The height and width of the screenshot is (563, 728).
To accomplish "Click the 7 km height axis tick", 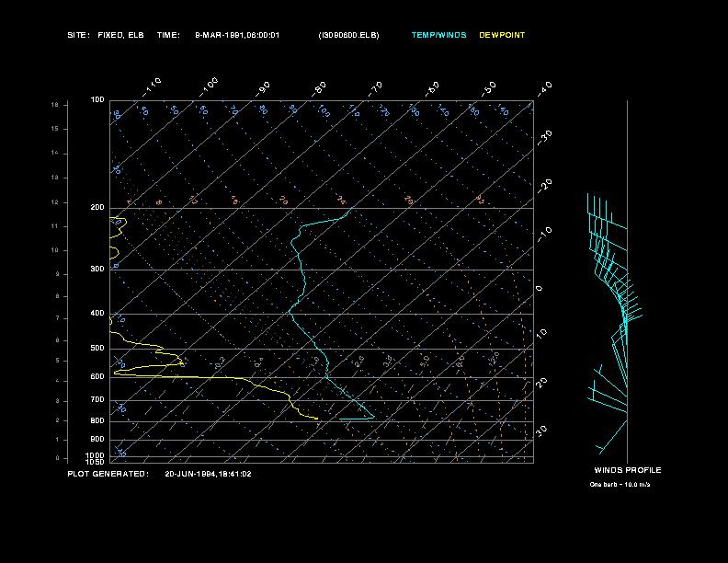I will [x=58, y=318].
